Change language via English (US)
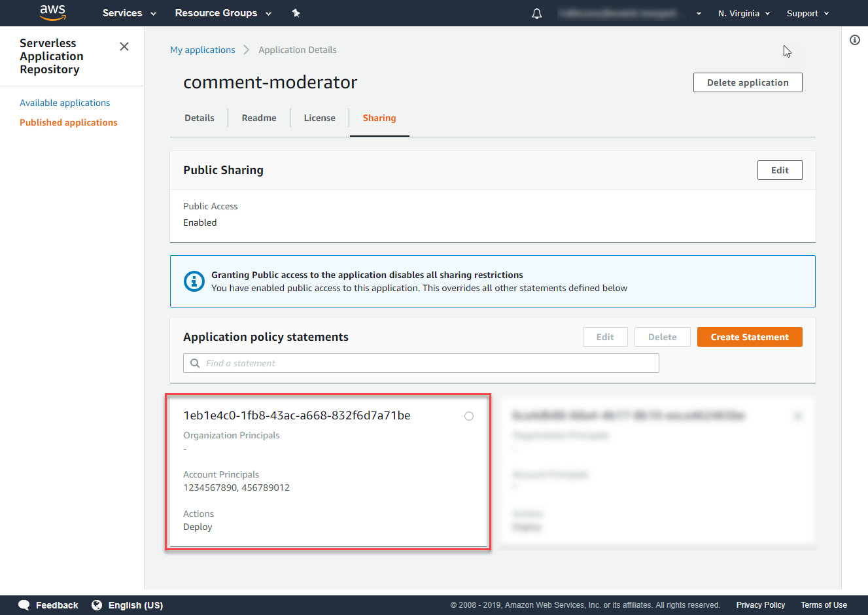This screenshot has width=868, height=615. (x=135, y=605)
